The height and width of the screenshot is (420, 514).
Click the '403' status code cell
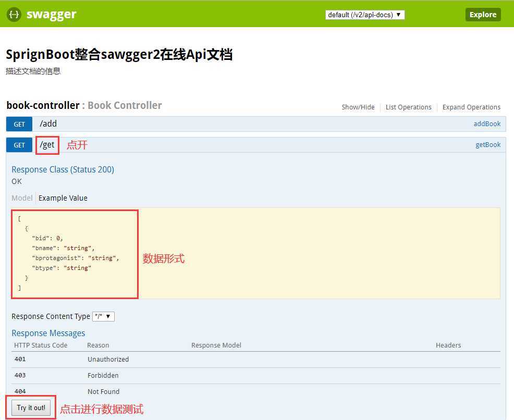(x=20, y=375)
